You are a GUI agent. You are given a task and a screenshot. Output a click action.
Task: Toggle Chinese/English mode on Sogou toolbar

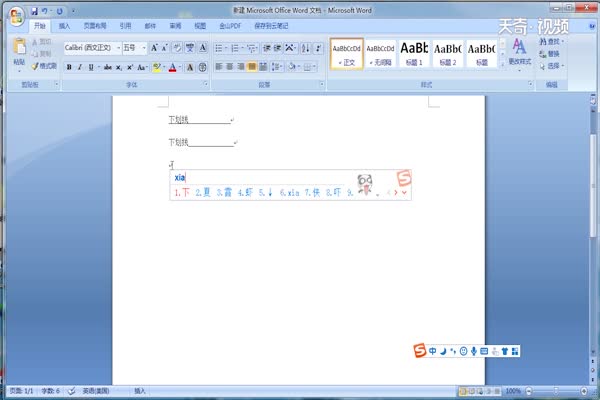click(433, 352)
